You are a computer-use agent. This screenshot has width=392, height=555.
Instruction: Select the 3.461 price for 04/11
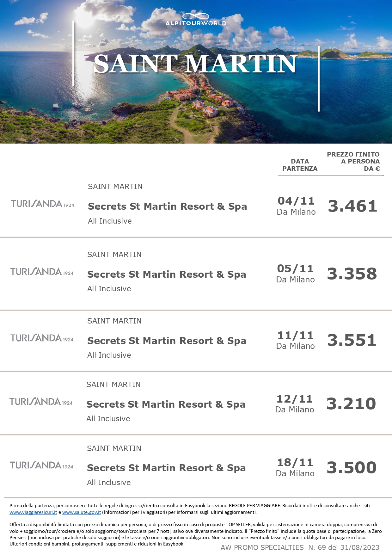tap(352, 206)
